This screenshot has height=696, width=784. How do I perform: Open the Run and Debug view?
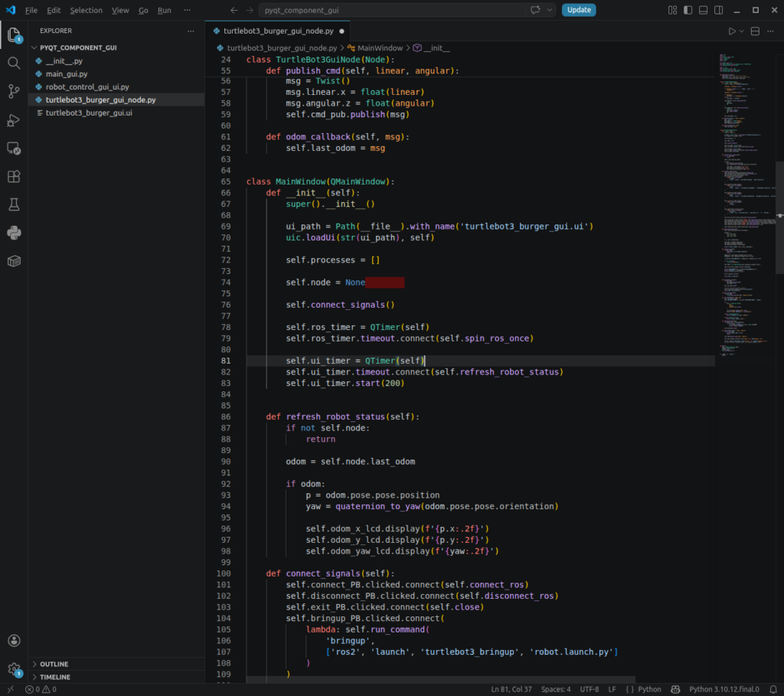(x=14, y=120)
